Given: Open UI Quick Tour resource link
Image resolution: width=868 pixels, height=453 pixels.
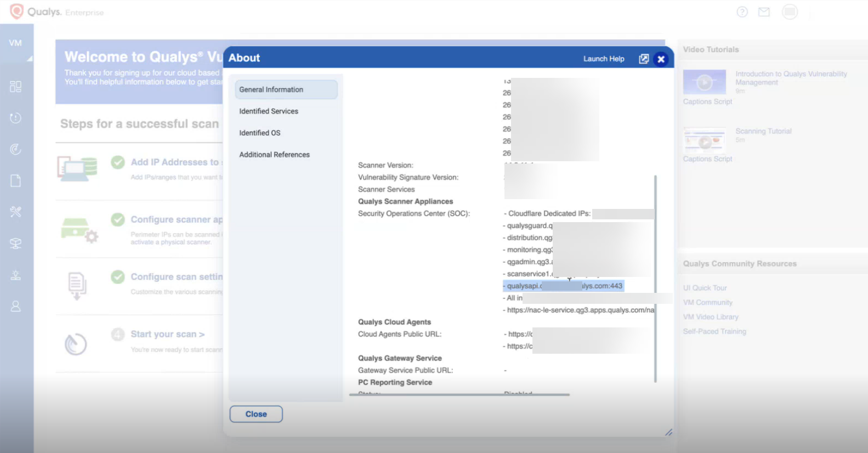Looking at the screenshot, I should click(x=705, y=288).
